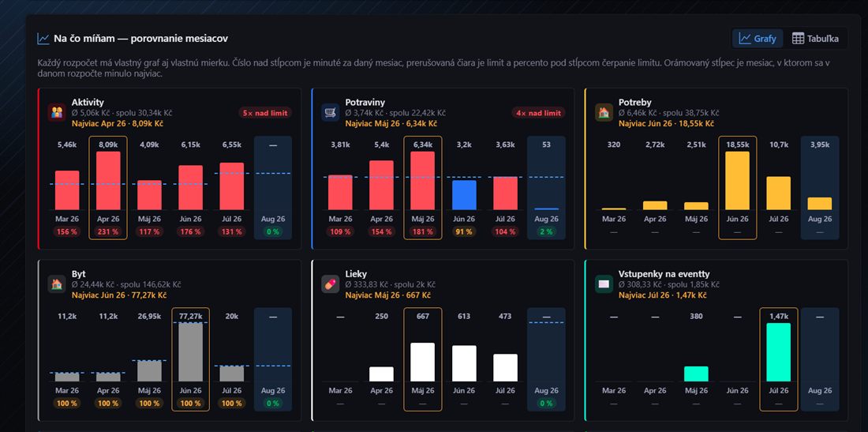Click the 'Na čo míňam — porovnanie mesiacov' heading
The height and width of the screenshot is (432, 868).
click(x=140, y=39)
